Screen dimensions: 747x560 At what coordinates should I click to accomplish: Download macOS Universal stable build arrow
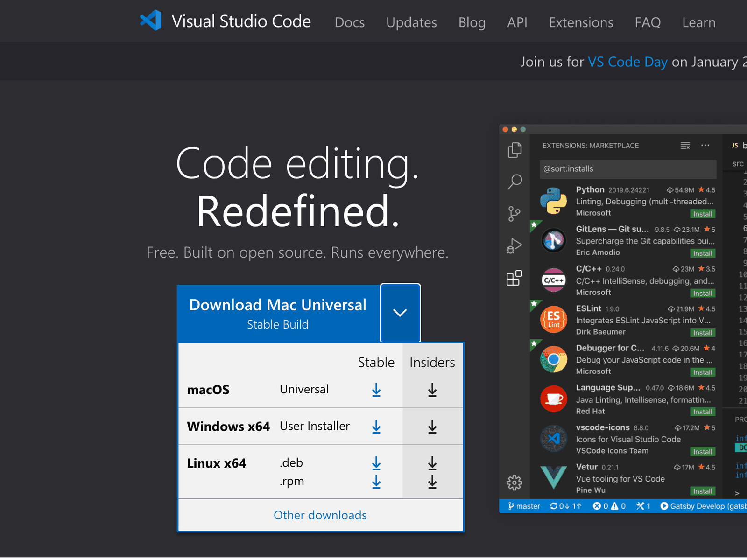376,390
